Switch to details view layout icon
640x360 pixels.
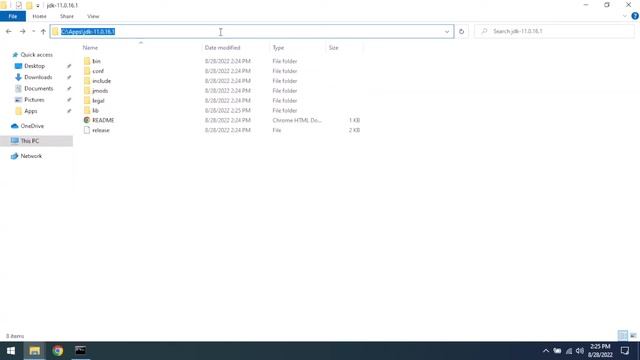[623, 336]
